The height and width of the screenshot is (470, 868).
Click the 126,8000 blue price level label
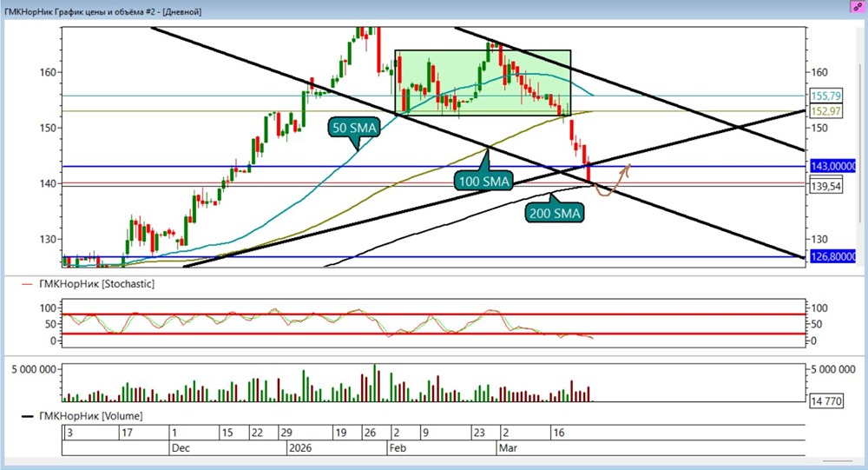point(832,257)
